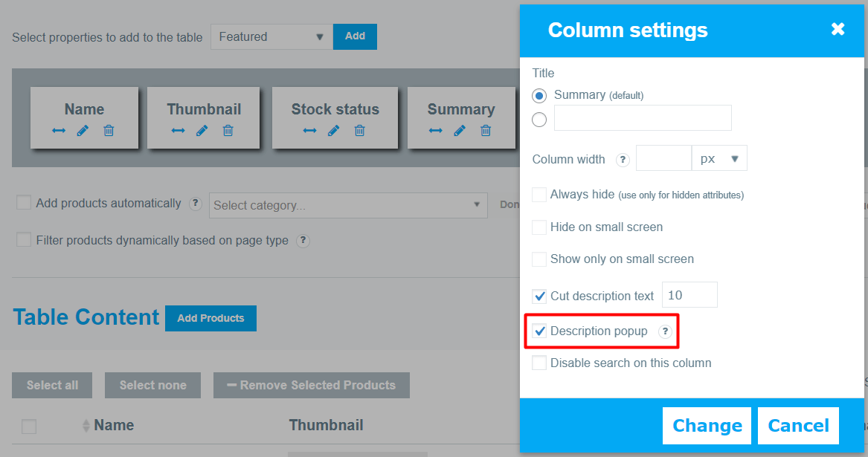Click the move arrows icon under Stock status
Image resolution: width=868 pixels, height=457 pixels.
pyautogui.click(x=309, y=131)
